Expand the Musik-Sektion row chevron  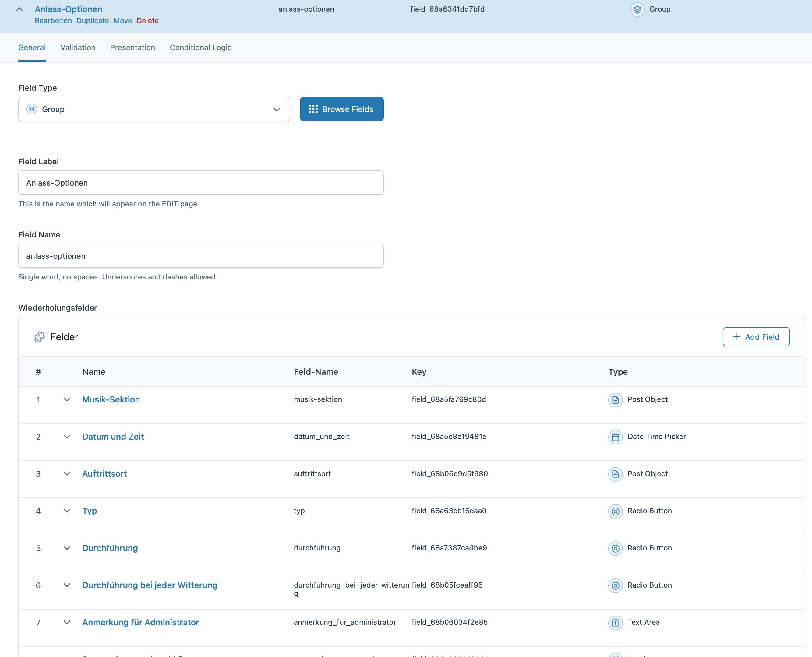[x=67, y=400]
